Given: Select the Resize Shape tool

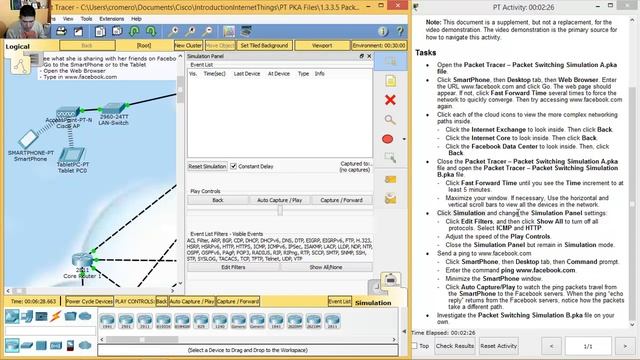Looking at the screenshot, I should point(390,158).
